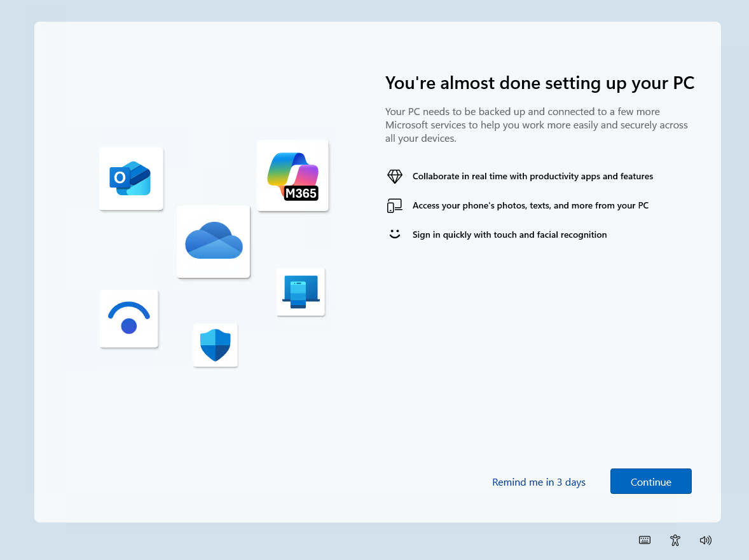Click "Access your phone's photos" text
The width and height of the screenshot is (749, 560).
pos(530,205)
